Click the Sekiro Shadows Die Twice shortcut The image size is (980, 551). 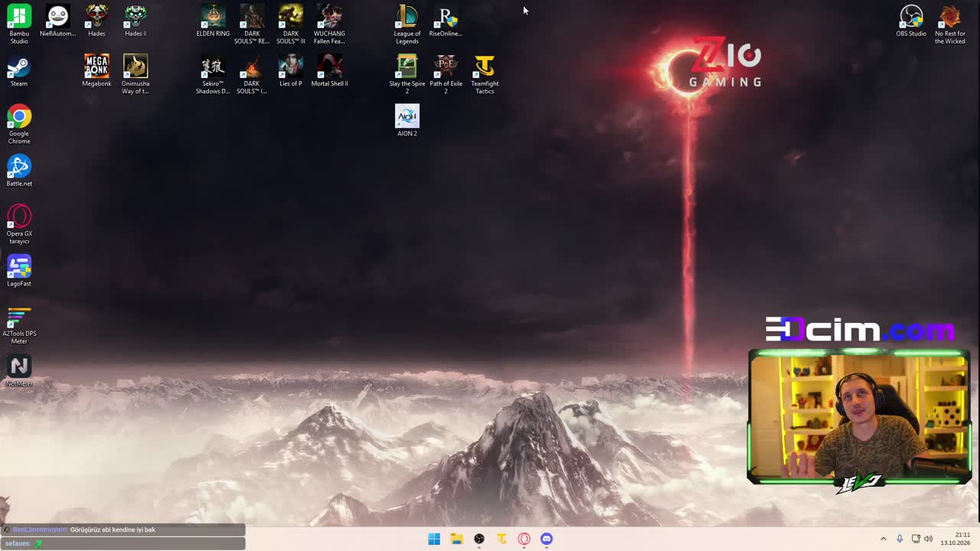[x=213, y=74]
